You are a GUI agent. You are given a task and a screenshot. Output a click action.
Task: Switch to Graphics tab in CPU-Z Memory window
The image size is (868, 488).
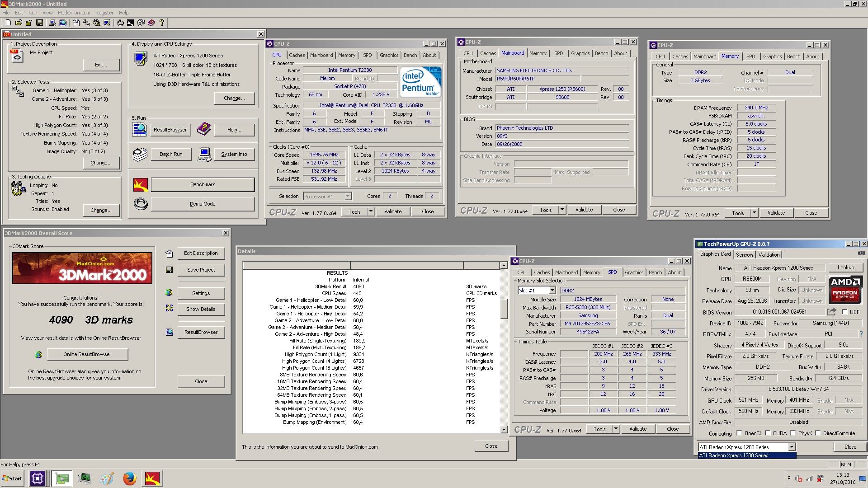(x=772, y=56)
